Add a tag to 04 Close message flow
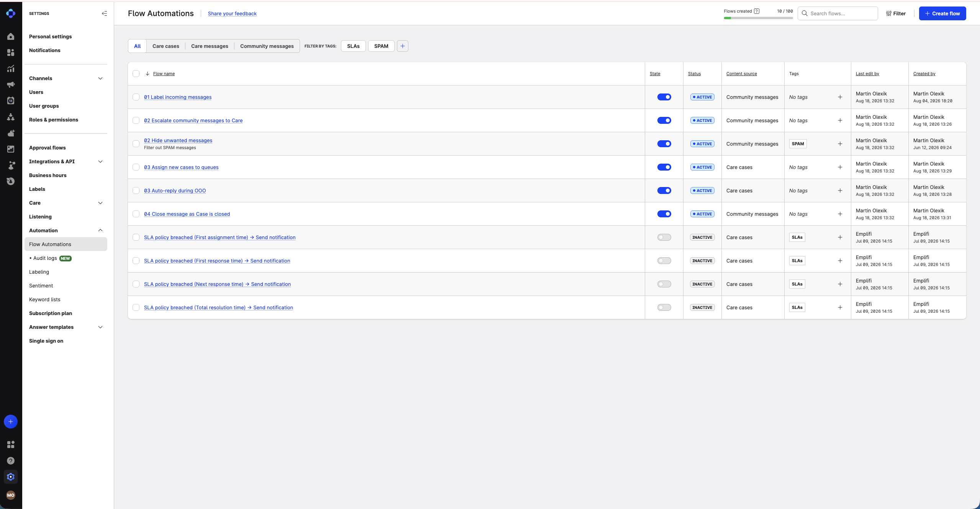The image size is (980, 509). (x=840, y=214)
